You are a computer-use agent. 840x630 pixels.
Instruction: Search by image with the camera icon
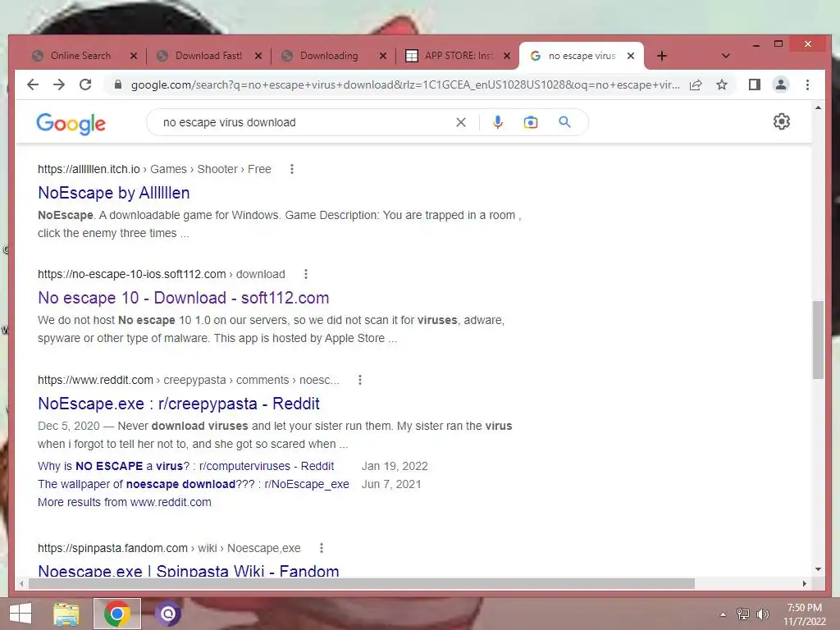click(x=531, y=122)
